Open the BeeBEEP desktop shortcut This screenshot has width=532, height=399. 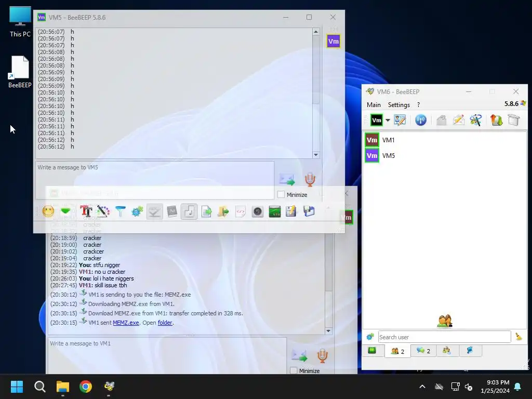coord(20,72)
